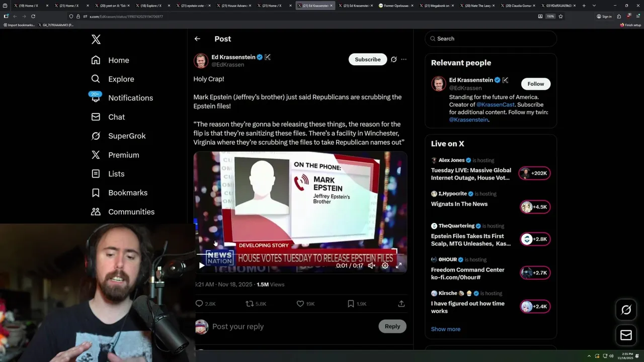Open Chat in the sidebar

(x=108, y=117)
